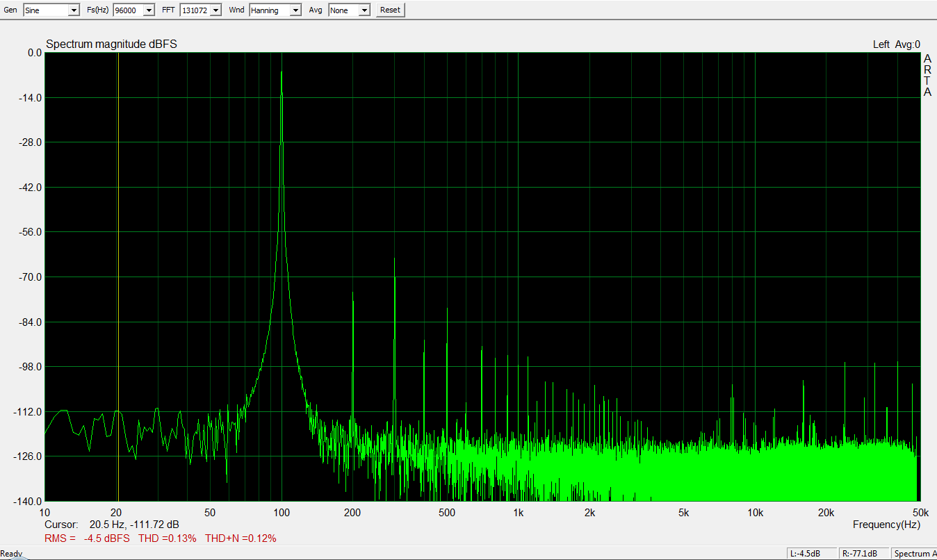Expand the Fs(Hz) sample rate dropdown
Viewport: 937px width, 560px height.
(148, 10)
